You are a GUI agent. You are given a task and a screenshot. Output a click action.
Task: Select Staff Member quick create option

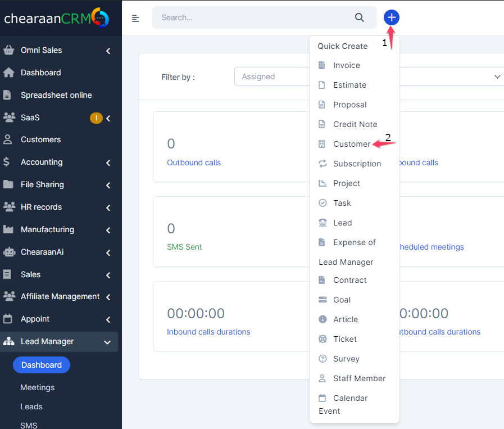[x=359, y=378]
